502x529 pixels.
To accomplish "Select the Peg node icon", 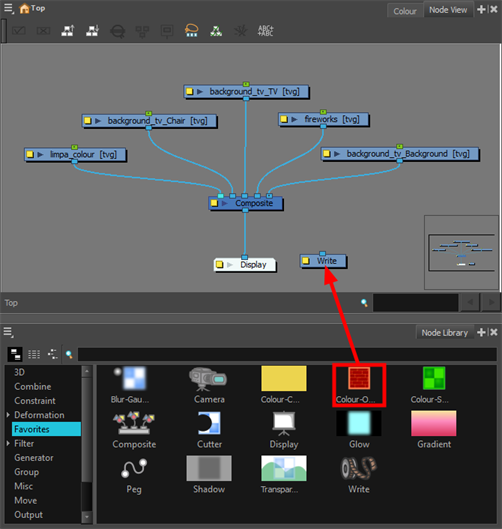I will click(x=134, y=468).
